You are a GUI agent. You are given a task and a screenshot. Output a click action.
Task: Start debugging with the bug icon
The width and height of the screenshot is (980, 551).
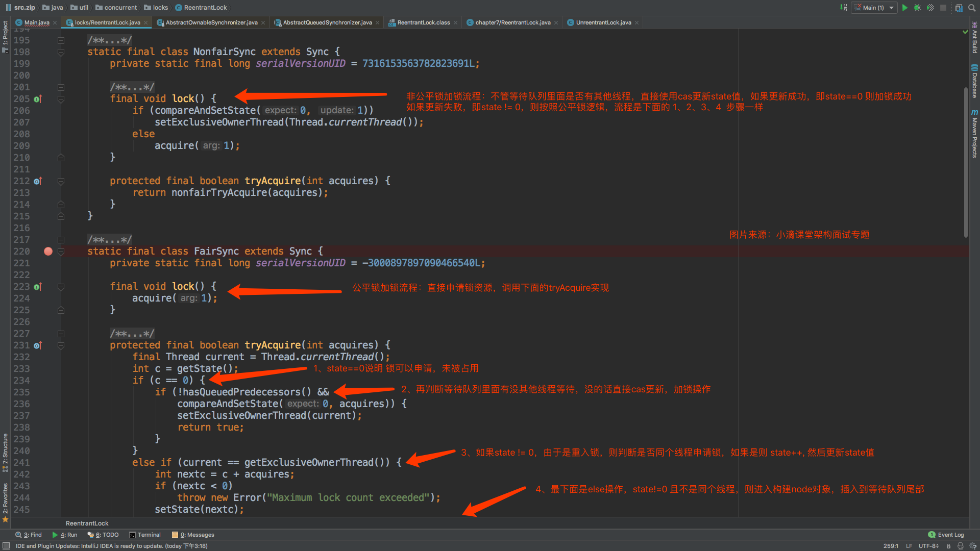(917, 8)
